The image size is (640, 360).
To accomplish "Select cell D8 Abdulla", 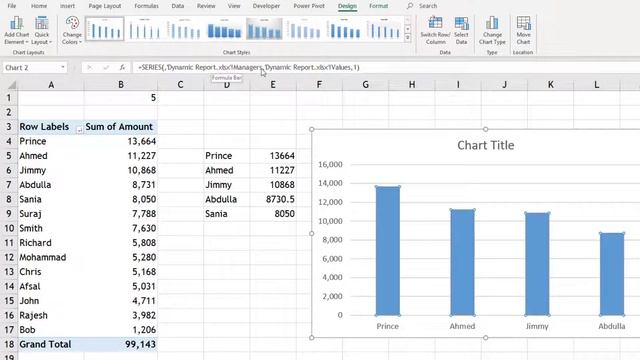I will click(x=227, y=199).
